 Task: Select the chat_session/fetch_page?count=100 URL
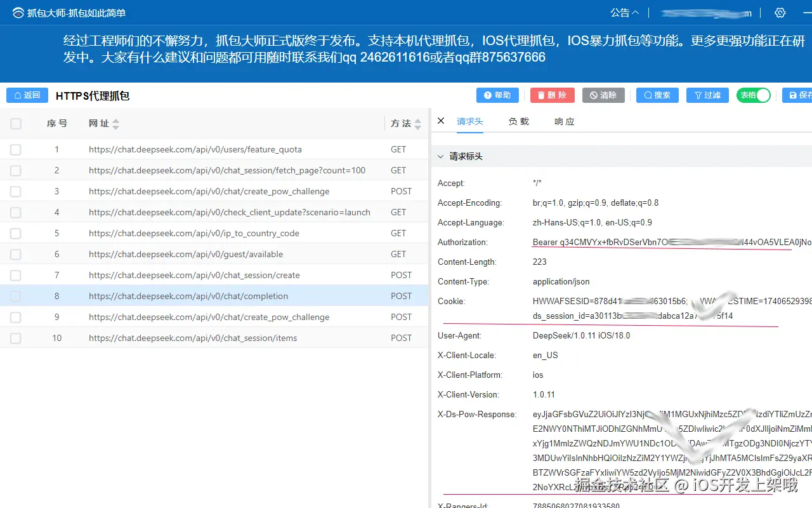[x=227, y=171]
